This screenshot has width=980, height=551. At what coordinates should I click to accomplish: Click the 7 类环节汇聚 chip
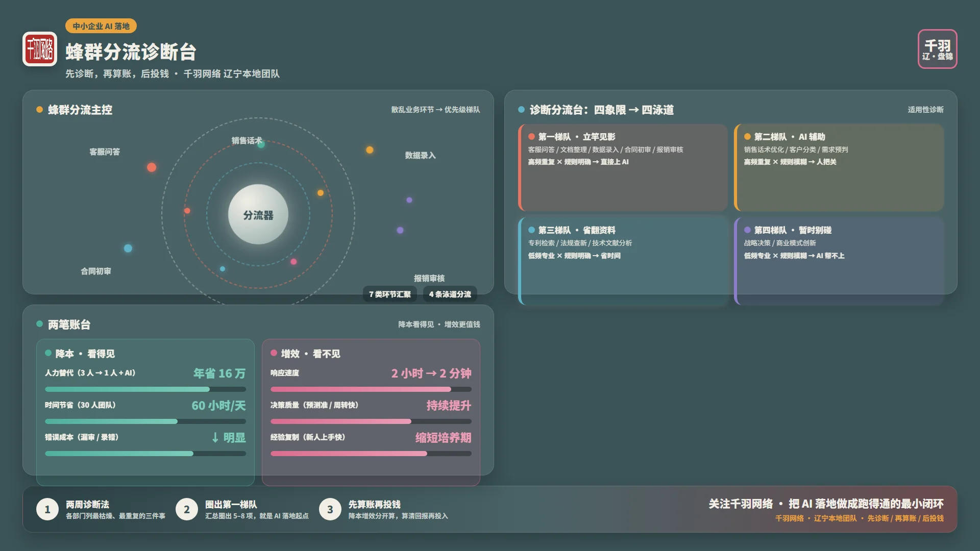(390, 294)
